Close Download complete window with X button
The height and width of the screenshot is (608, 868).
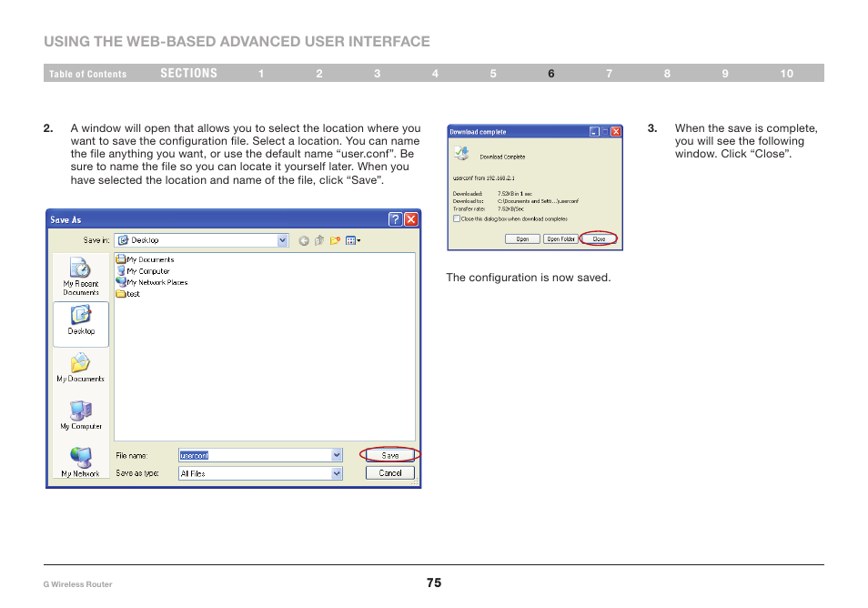tap(616, 132)
